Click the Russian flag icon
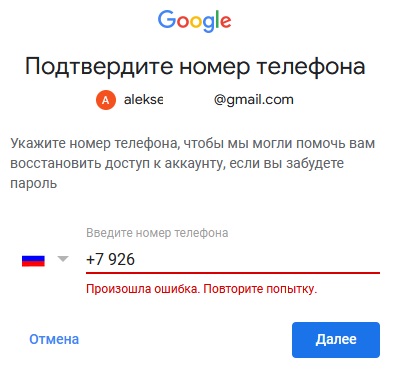The height and width of the screenshot is (377, 393). (x=33, y=261)
